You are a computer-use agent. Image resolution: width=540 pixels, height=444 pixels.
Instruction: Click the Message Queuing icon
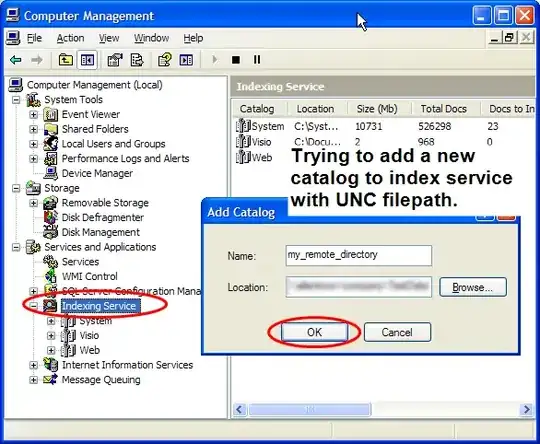coord(51,380)
